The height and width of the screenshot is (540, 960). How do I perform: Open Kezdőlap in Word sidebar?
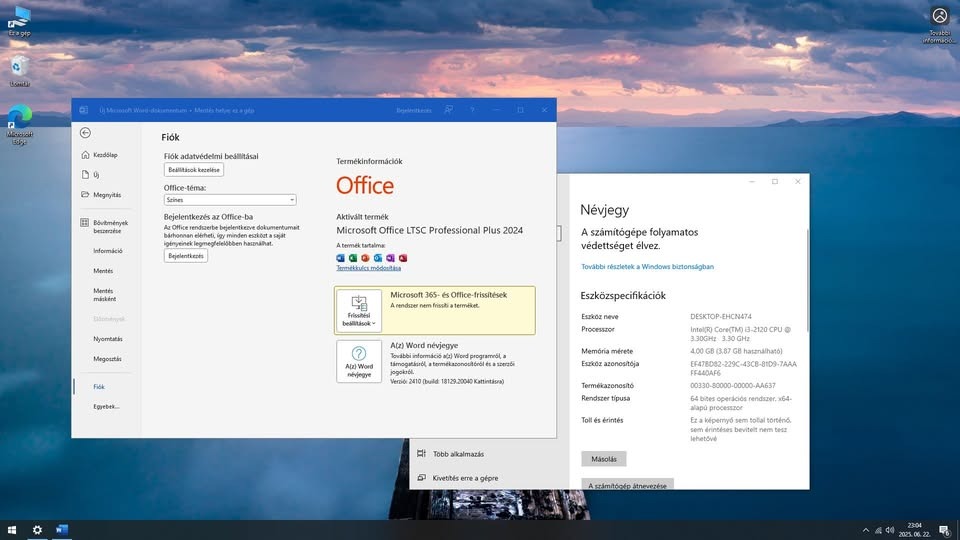(x=100, y=155)
